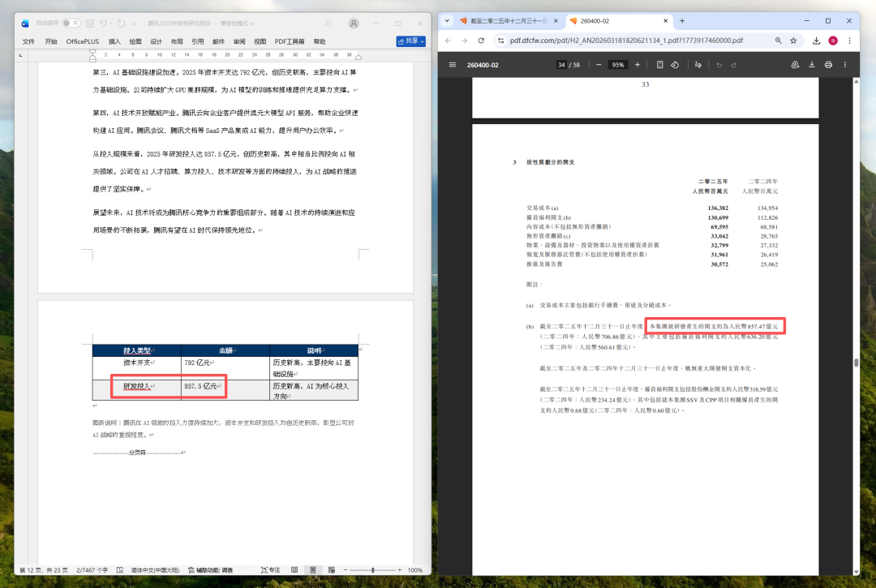Switch to the 布局 ribbon tab
Image resolution: width=876 pixels, height=588 pixels.
[x=177, y=41]
